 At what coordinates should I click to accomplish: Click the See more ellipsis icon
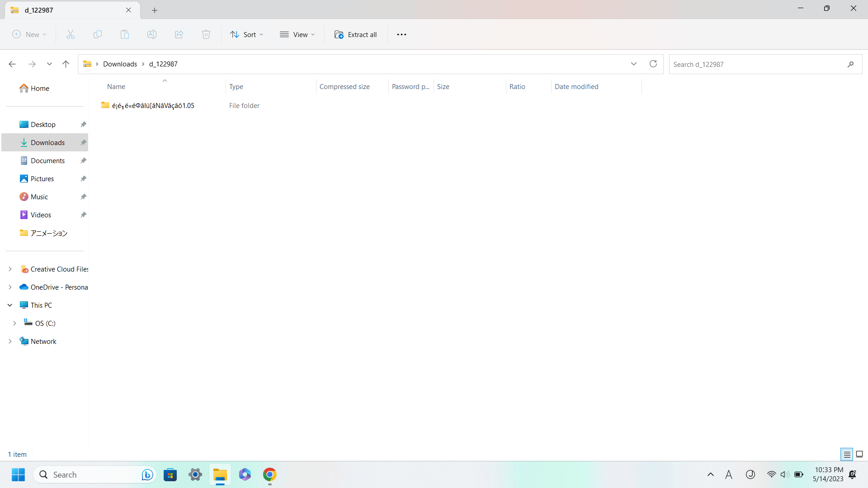pyautogui.click(x=401, y=35)
